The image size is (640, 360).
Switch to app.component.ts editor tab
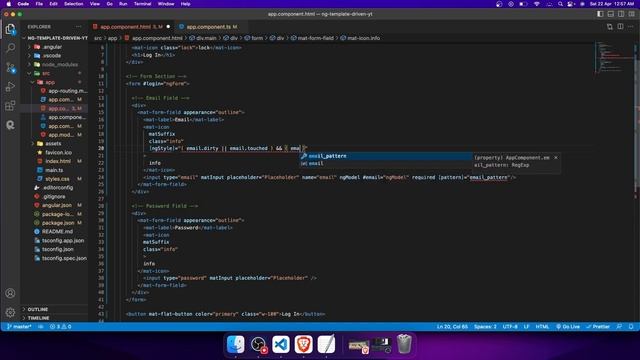[209, 27]
